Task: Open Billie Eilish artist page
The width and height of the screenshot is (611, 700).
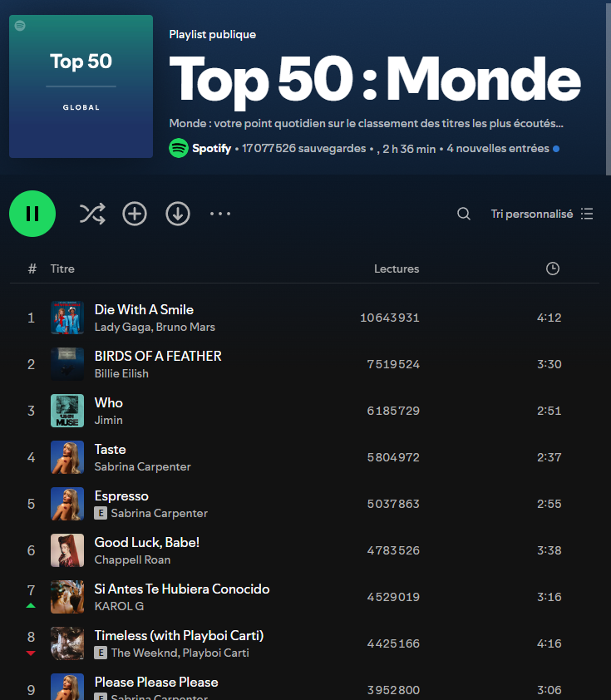Action: [x=121, y=373]
